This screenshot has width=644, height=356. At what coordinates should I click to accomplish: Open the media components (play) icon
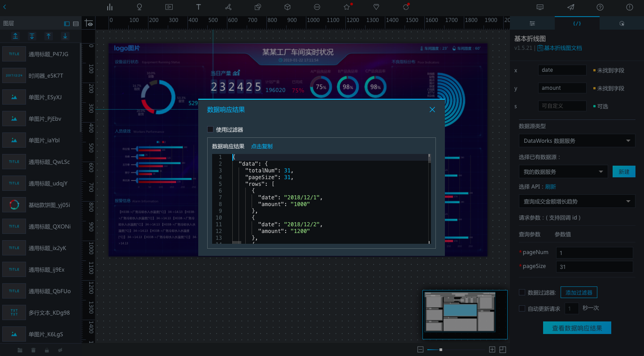[169, 7]
